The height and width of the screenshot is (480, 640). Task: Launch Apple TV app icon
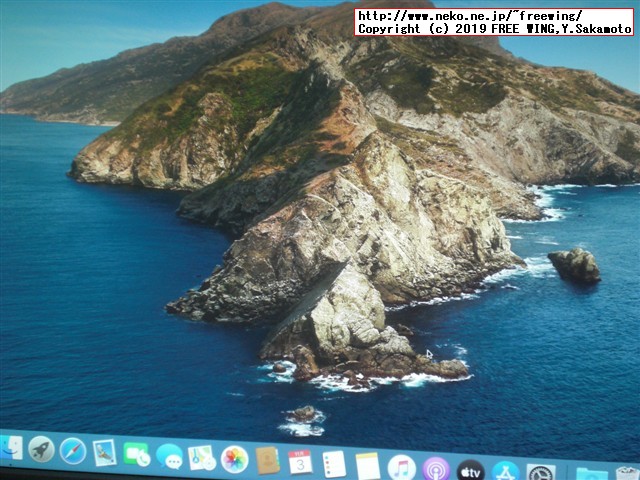[x=471, y=471]
